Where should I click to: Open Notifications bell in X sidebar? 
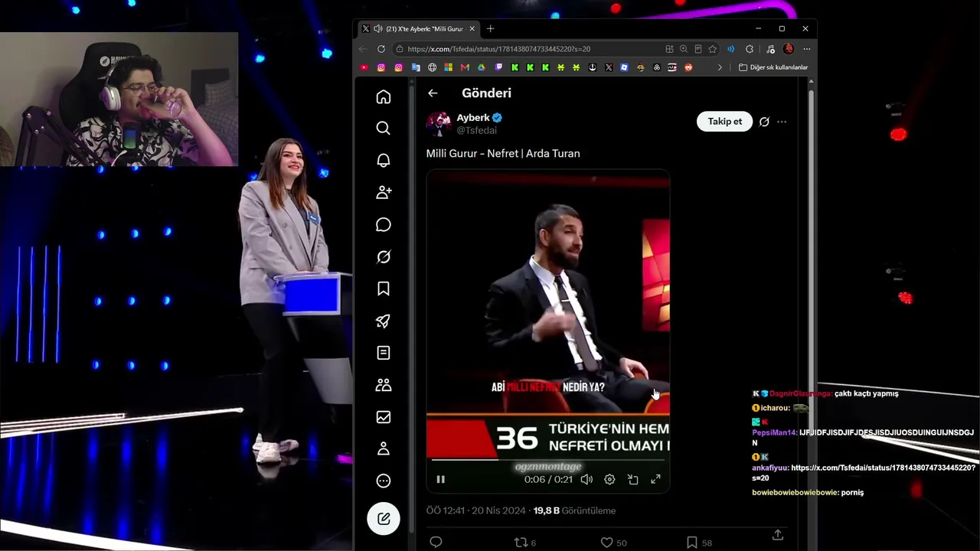(384, 160)
